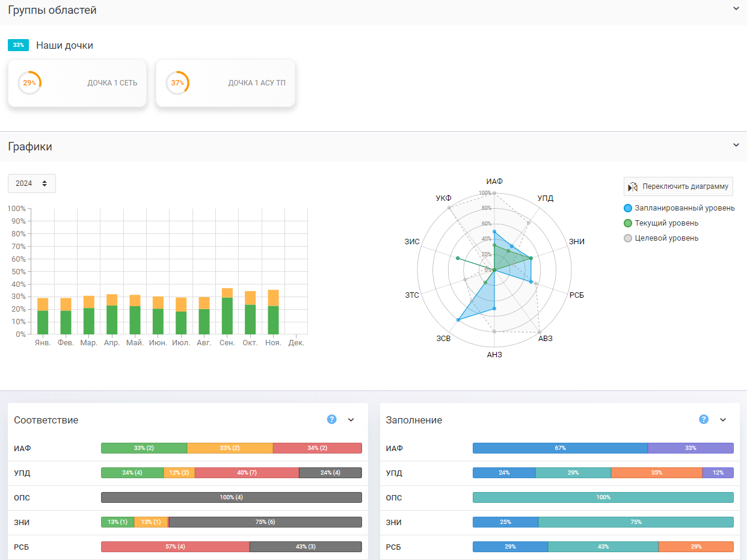Screen dimensions: 747x560
Task: Collapse the Графики section
Action: click(736, 145)
